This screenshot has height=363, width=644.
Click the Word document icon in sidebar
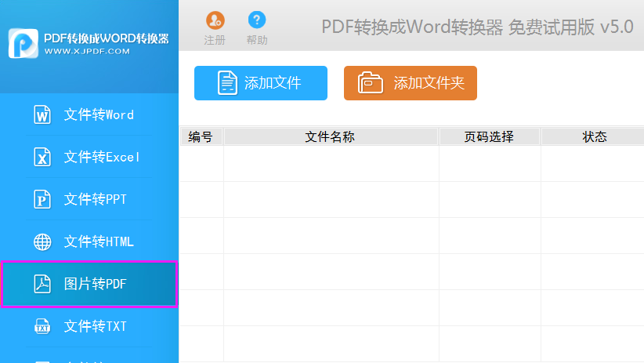click(x=42, y=114)
